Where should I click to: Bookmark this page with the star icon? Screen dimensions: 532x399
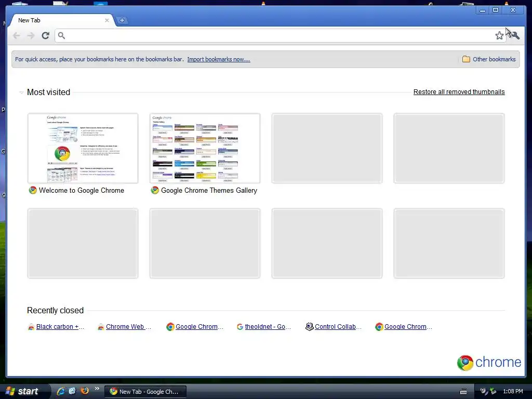tap(499, 36)
